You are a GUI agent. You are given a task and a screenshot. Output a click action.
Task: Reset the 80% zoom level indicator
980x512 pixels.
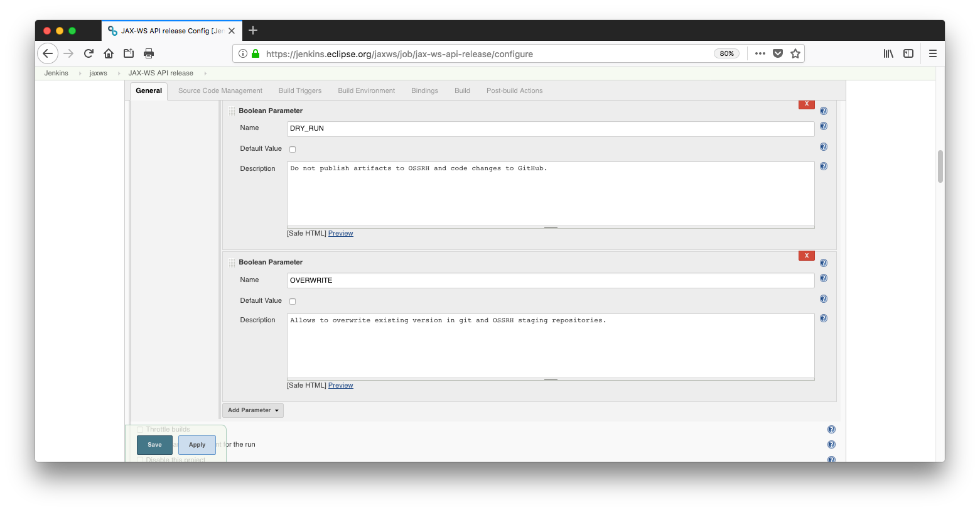tap(727, 53)
